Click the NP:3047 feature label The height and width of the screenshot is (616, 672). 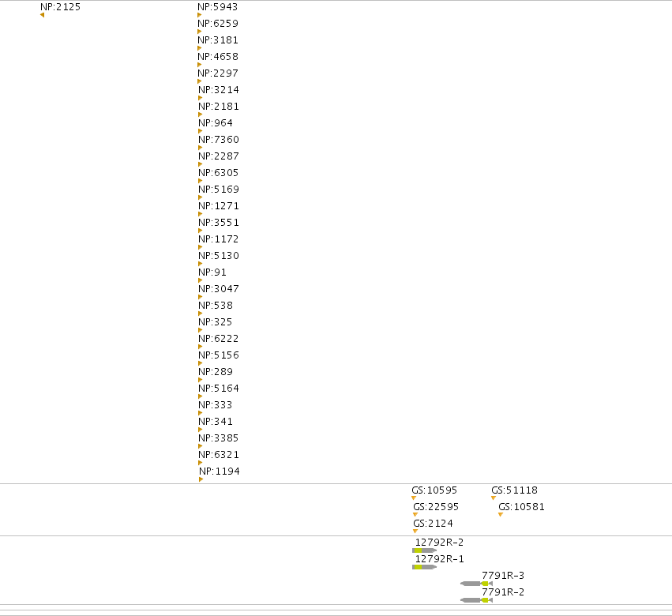[x=219, y=289]
